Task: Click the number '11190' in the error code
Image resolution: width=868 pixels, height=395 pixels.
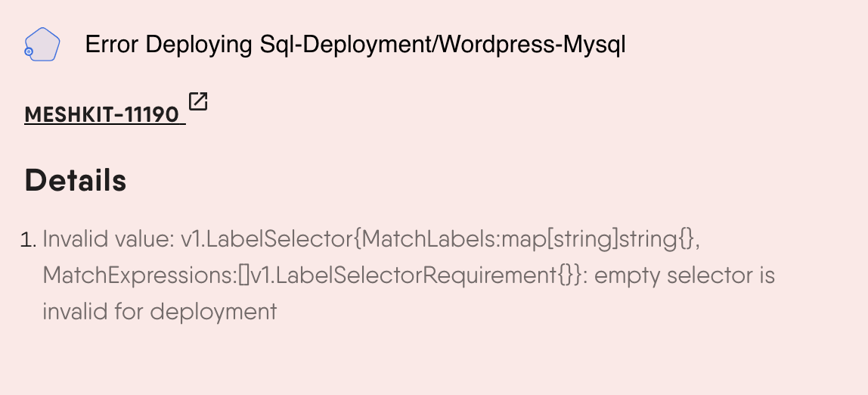Action: coord(151,114)
